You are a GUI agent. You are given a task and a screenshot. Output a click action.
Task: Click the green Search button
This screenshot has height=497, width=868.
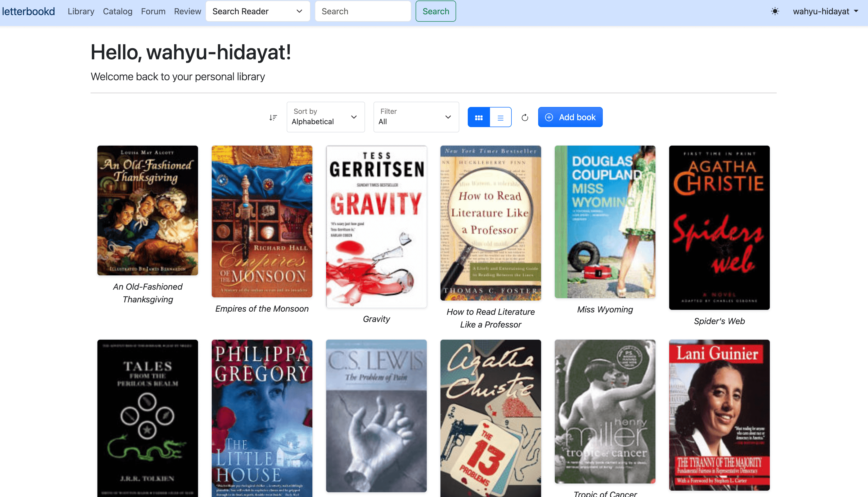(x=436, y=11)
